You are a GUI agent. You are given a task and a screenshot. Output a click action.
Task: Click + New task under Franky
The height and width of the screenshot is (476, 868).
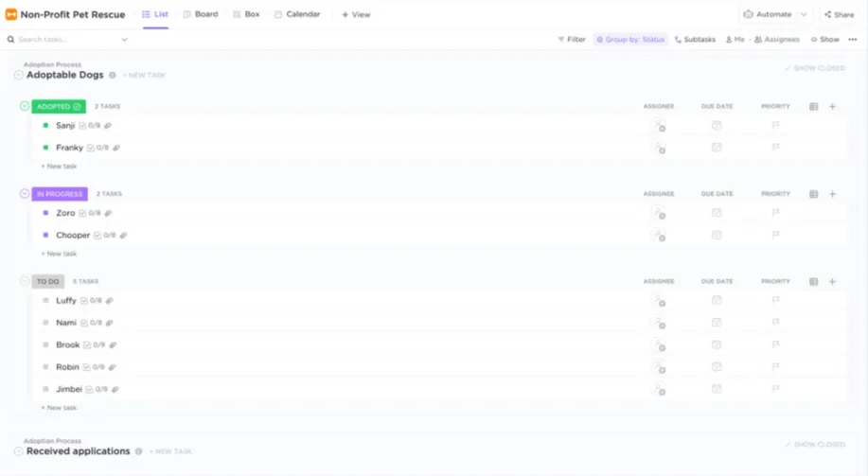pyautogui.click(x=60, y=166)
